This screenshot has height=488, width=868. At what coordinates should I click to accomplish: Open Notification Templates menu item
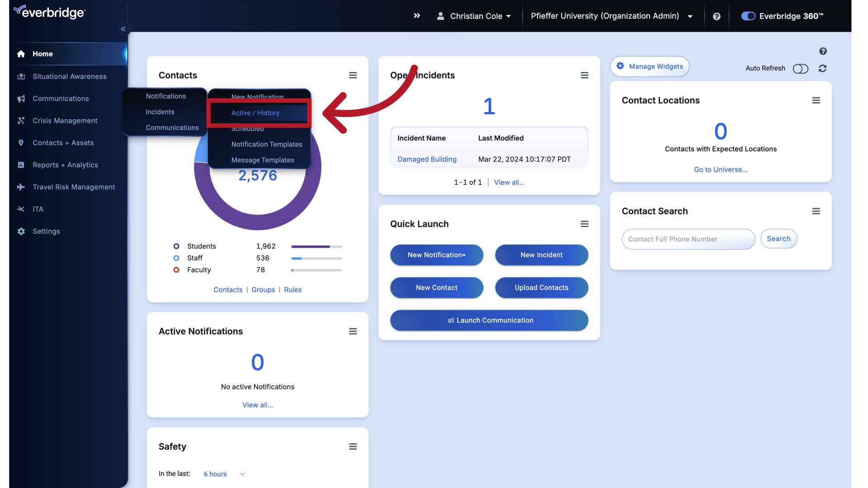click(266, 145)
